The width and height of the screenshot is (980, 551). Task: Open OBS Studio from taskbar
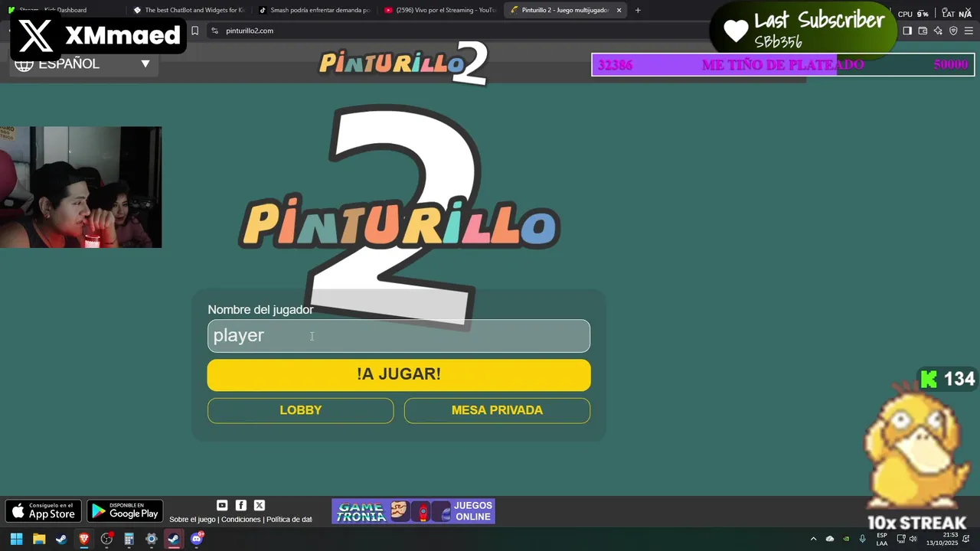(x=106, y=539)
